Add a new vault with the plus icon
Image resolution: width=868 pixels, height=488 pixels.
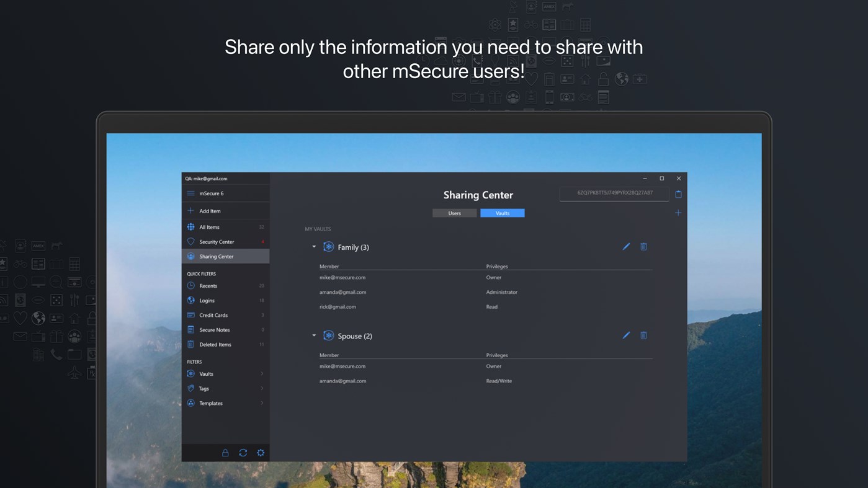click(678, 213)
